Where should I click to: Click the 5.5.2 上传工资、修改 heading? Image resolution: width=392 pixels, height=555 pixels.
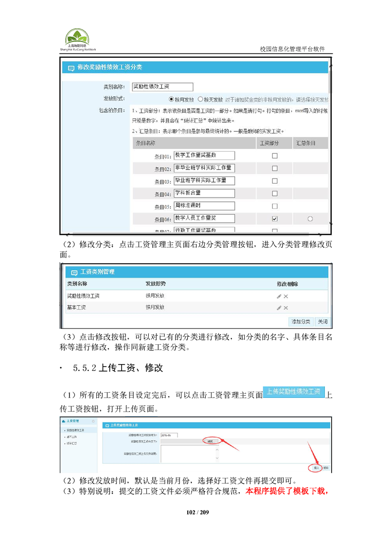tap(118, 368)
